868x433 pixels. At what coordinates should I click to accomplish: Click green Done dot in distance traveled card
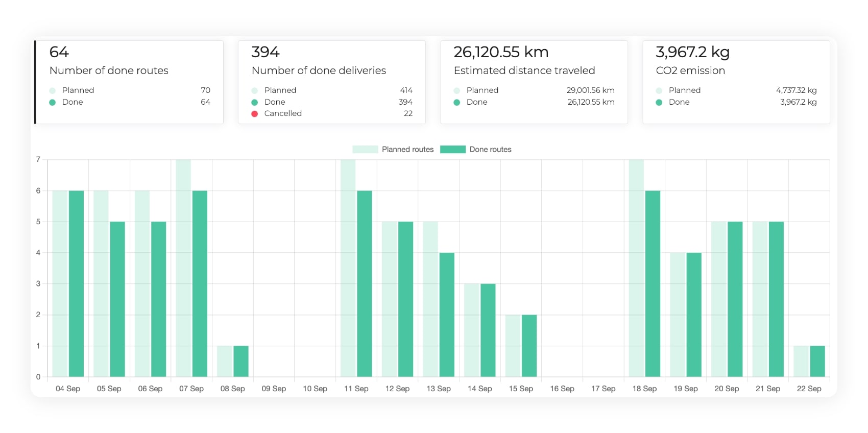tap(456, 102)
